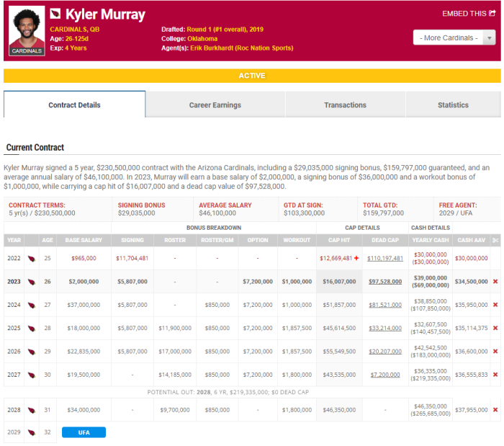This screenshot has height=446, width=504.
Task: Open the Transactions tab
Action: 345,104
